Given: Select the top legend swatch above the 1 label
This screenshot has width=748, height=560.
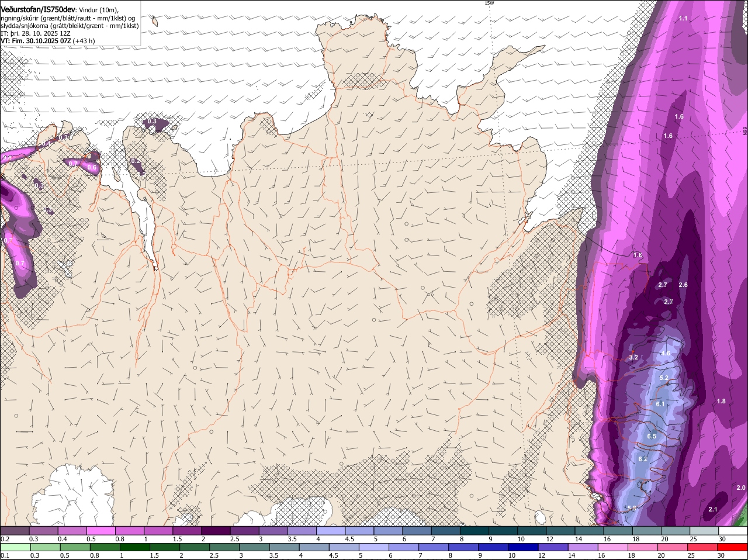Looking at the screenshot, I should tap(158, 530).
